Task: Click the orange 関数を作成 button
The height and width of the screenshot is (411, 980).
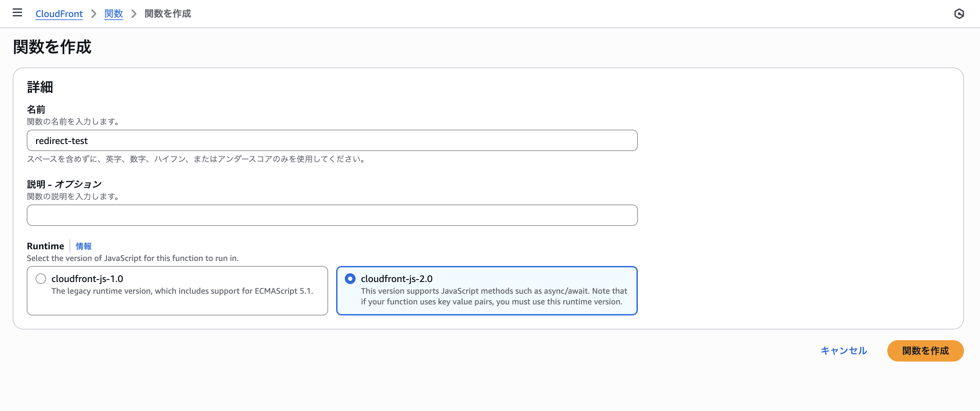Action: [x=925, y=351]
